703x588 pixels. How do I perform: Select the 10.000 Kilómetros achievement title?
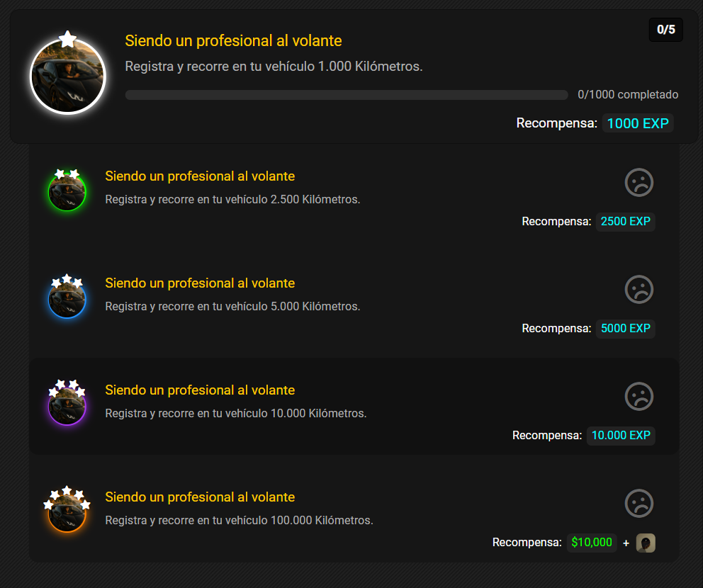[x=200, y=390]
